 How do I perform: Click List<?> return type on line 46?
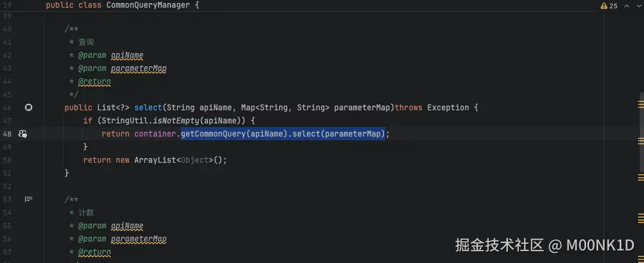pos(113,108)
